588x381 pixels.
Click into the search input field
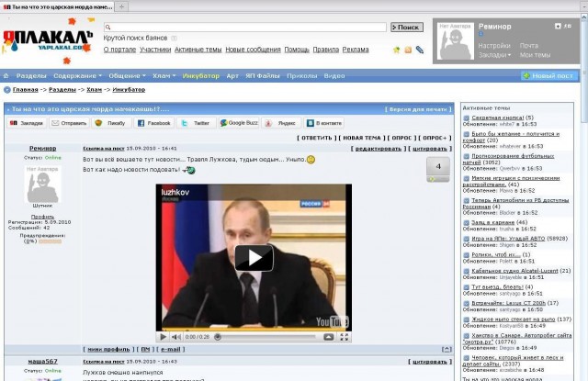(x=245, y=27)
